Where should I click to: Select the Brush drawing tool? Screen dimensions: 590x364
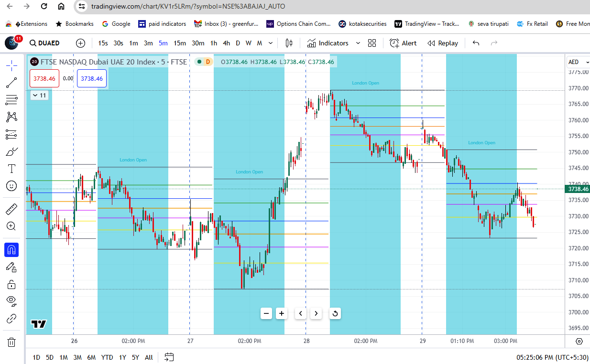tap(11, 151)
